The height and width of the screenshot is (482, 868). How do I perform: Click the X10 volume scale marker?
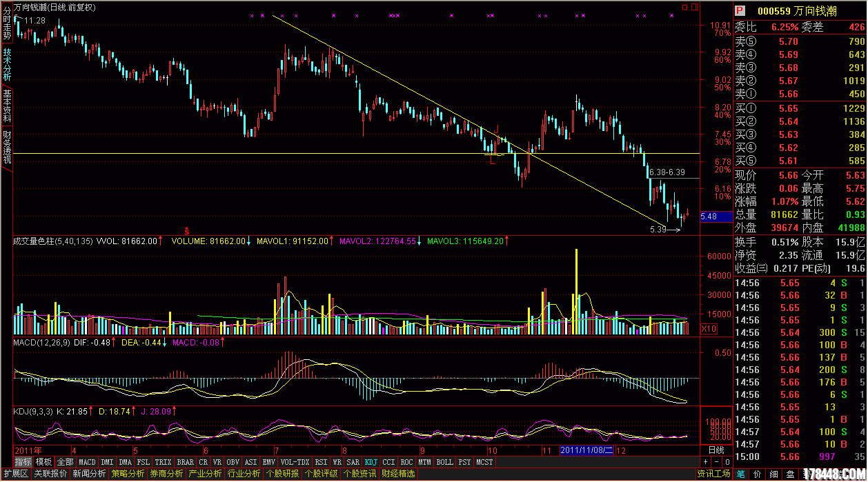click(x=708, y=329)
